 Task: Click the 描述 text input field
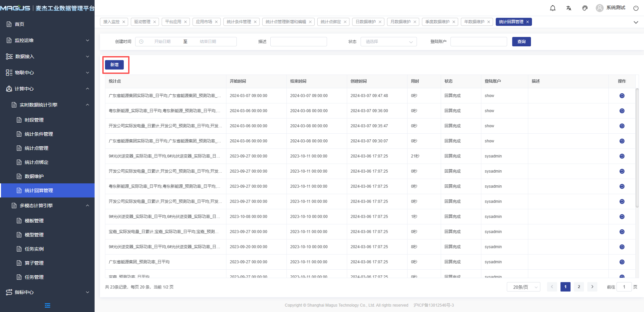[x=299, y=42]
